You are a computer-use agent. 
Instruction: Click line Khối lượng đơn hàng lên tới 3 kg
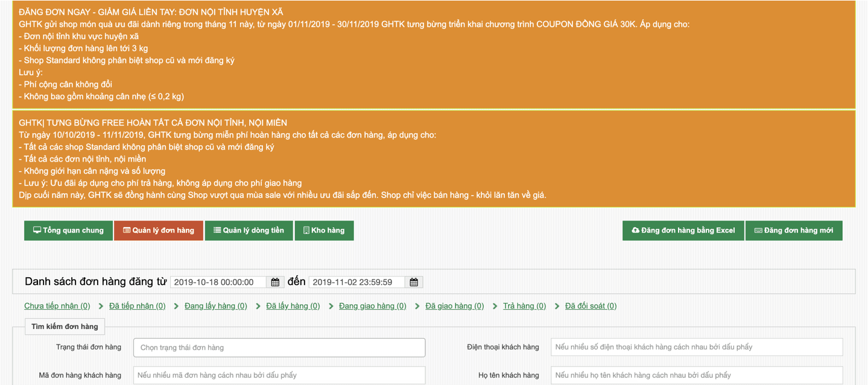(x=83, y=48)
